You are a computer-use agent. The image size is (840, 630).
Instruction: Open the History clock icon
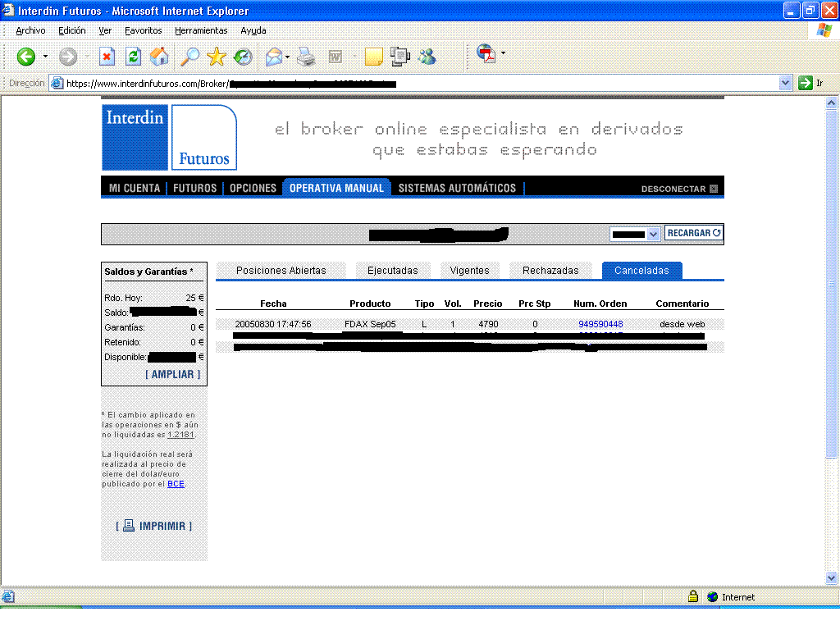[x=243, y=57]
